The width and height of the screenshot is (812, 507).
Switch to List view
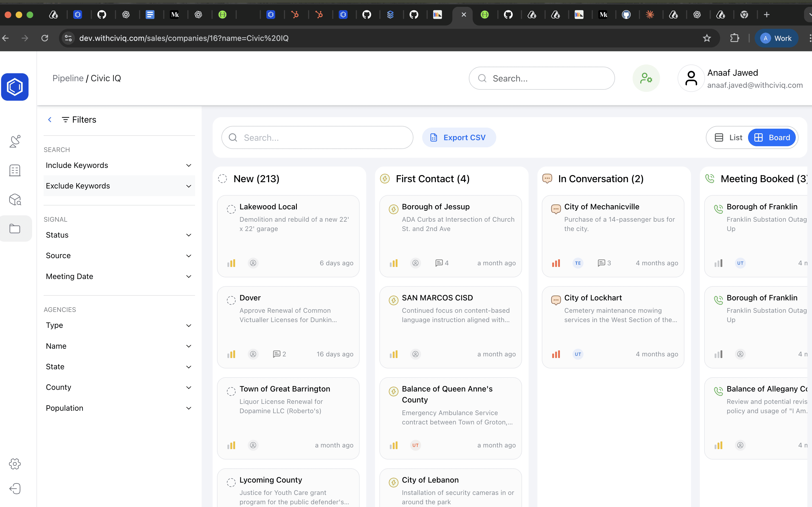pos(729,137)
